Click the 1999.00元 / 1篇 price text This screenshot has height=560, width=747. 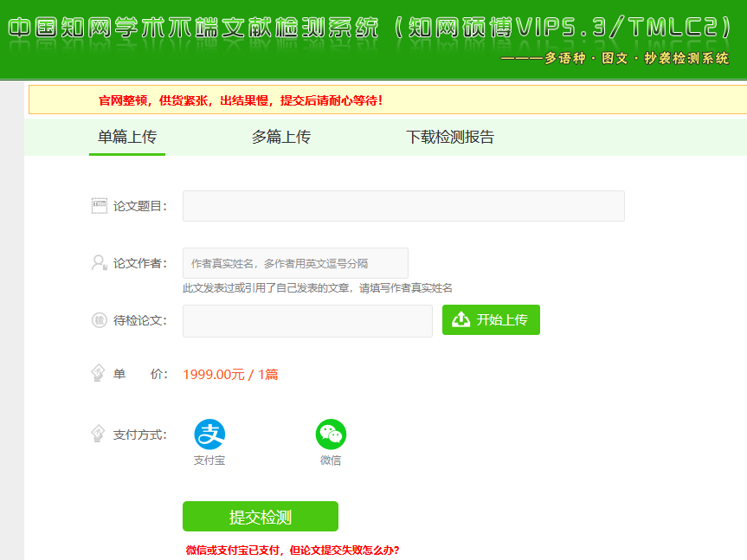[230, 375]
